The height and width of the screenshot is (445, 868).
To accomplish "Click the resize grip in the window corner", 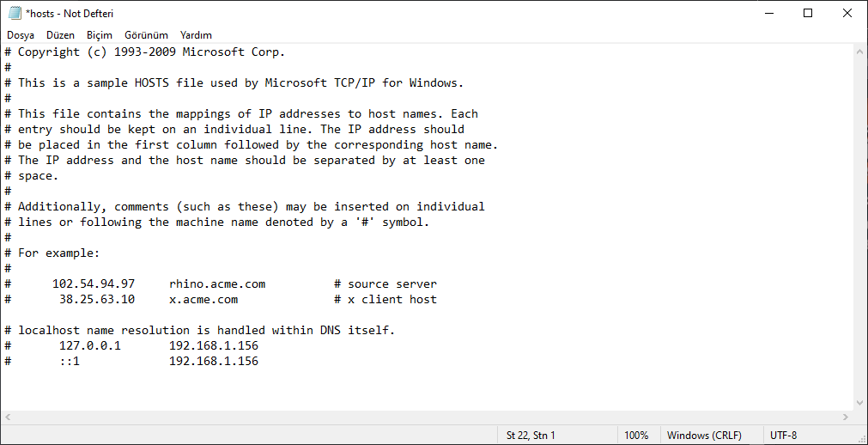I will pos(861,438).
